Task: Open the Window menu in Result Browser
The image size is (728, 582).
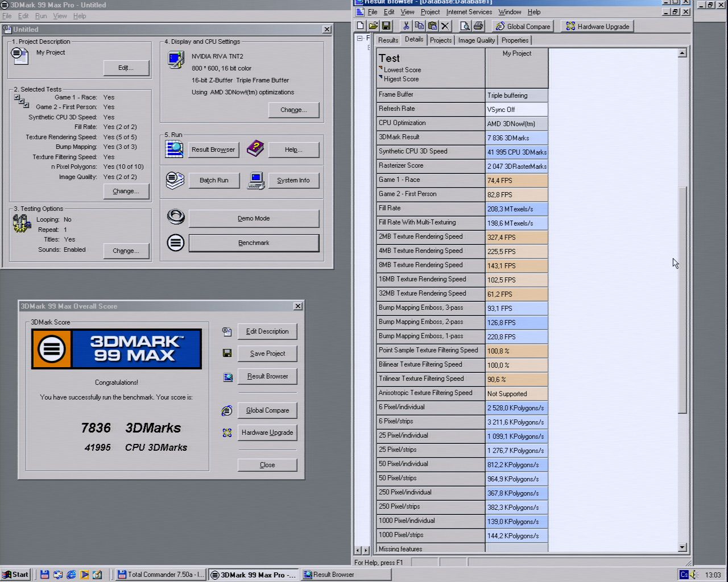Action: 510,12
